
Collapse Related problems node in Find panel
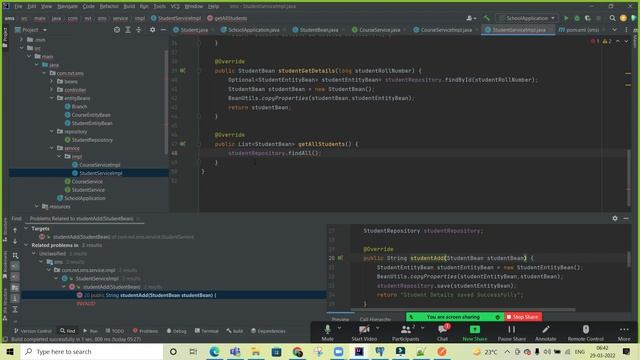pyautogui.click(x=27, y=245)
